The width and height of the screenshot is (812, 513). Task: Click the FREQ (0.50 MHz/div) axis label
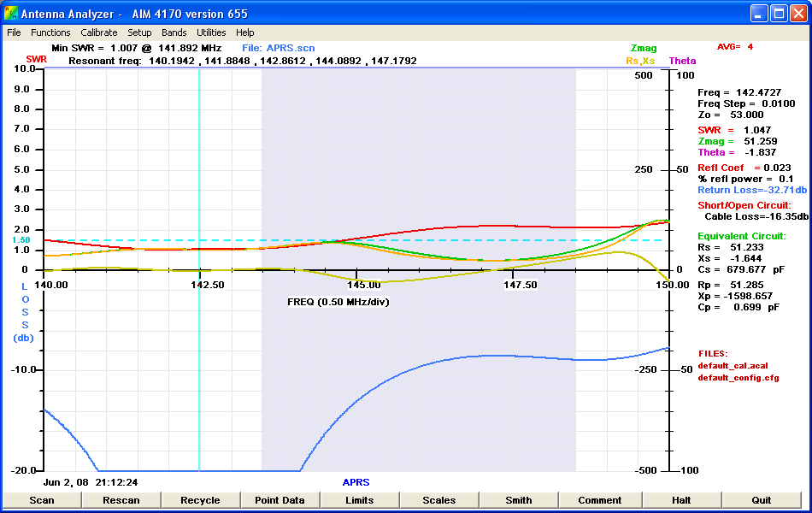point(338,302)
